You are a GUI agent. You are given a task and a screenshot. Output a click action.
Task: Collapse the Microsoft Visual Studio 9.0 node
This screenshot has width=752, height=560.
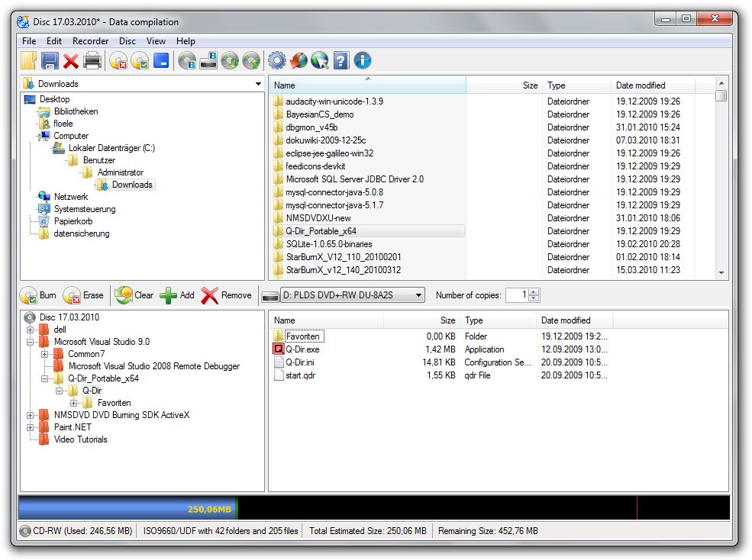[x=31, y=342]
